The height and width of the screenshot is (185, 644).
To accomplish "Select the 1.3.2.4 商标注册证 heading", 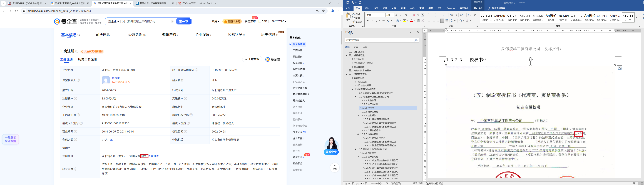I will pos(369,112).
